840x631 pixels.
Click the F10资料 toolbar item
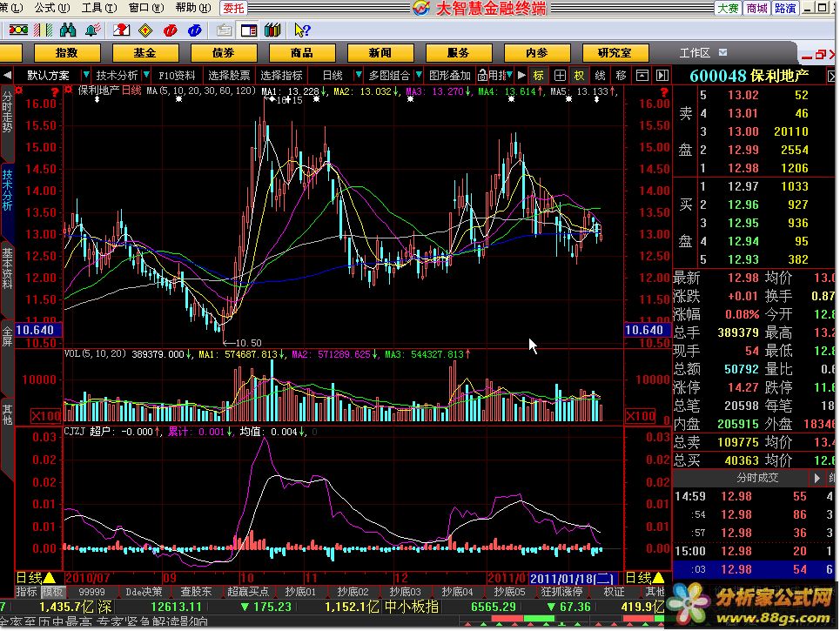pyautogui.click(x=177, y=76)
